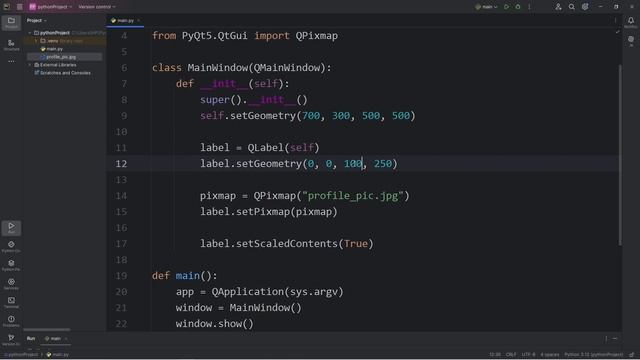Open the Services tool window

coord(11,284)
